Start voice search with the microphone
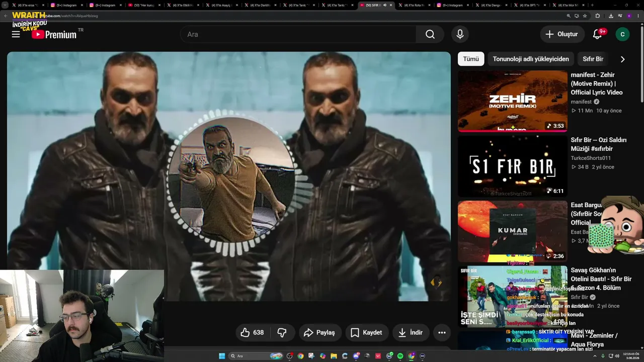 coord(460,34)
